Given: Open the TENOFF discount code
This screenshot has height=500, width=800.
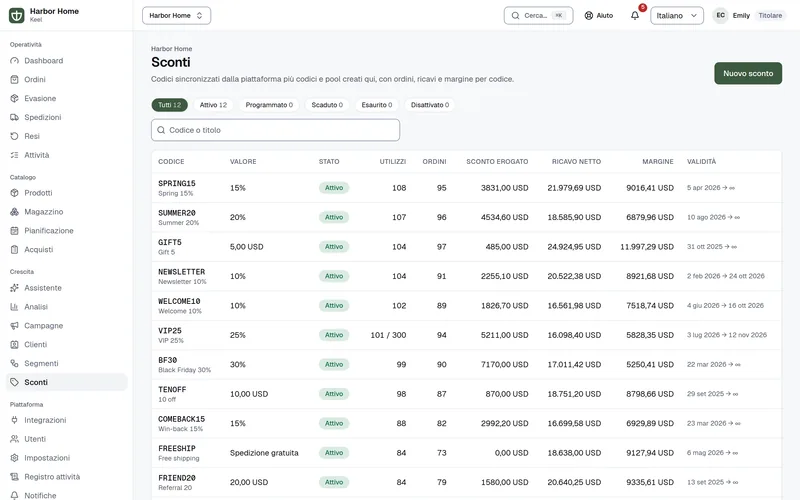Looking at the screenshot, I should coord(172,390).
